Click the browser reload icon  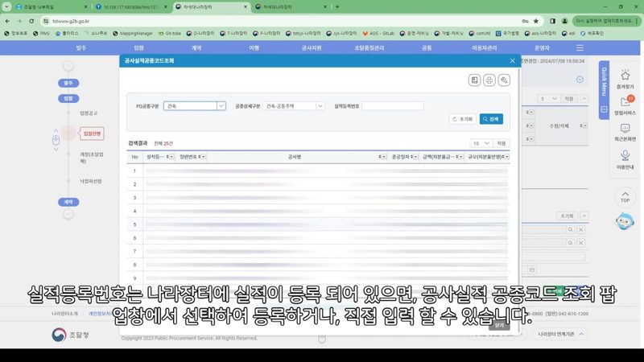tap(31, 21)
